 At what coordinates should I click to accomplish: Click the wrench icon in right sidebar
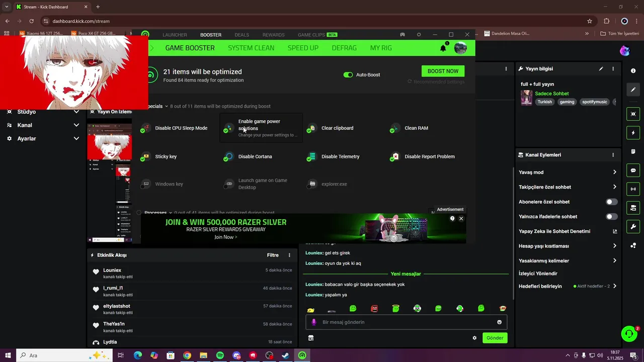[x=633, y=226]
